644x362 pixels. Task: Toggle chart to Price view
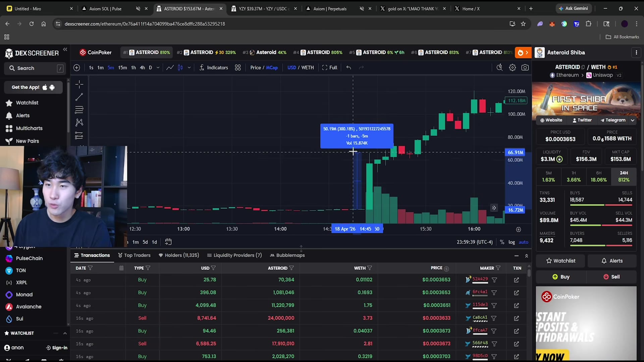(256, 68)
